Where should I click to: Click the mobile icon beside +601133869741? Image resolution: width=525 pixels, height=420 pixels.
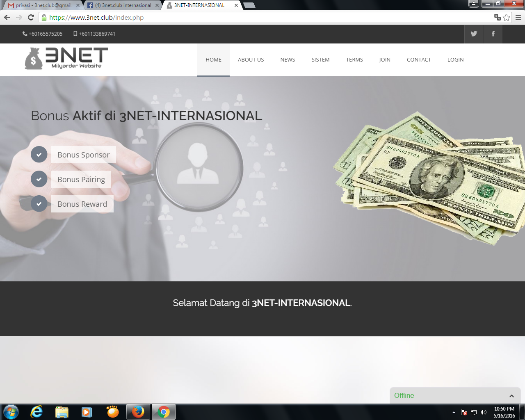pos(75,34)
